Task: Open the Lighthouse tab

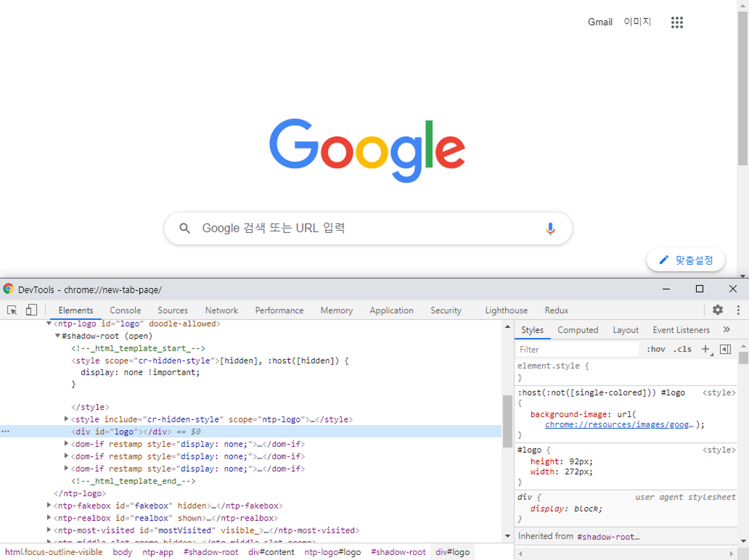Action: point(506,310)
